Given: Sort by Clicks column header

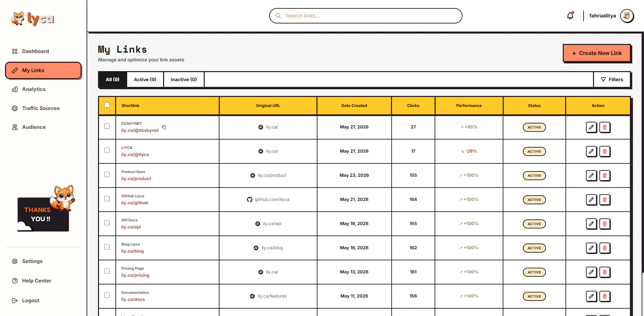Looking at the screenshot, I should tap(413, 106).
